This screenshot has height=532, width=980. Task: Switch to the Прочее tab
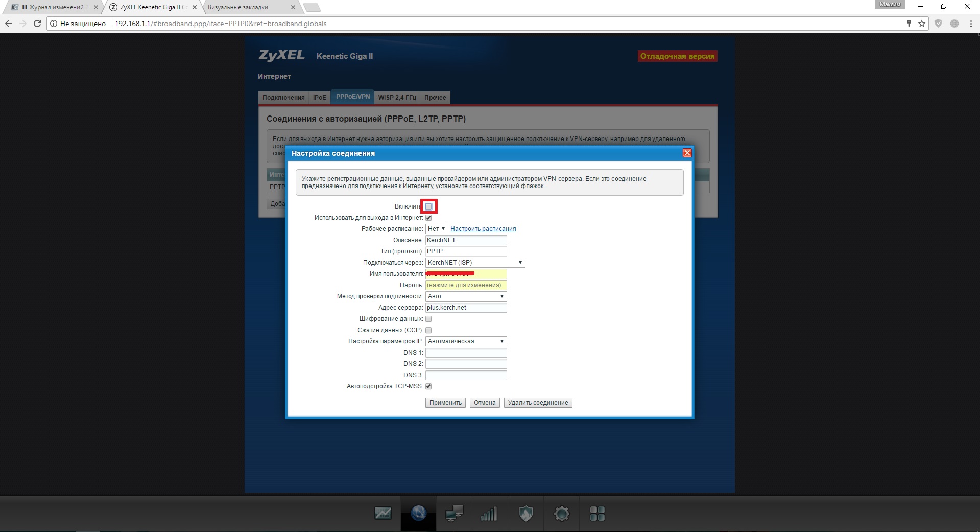[435, 97]
